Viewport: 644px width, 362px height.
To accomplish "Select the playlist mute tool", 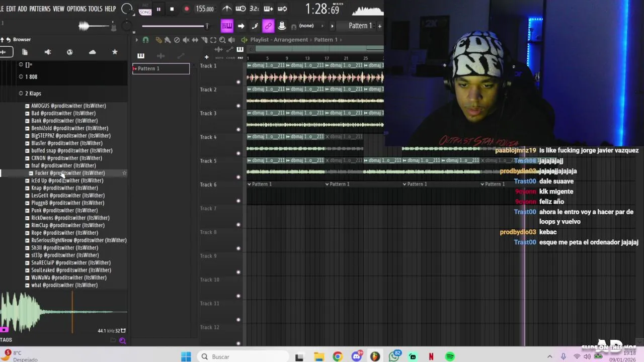I will (186, 40).
